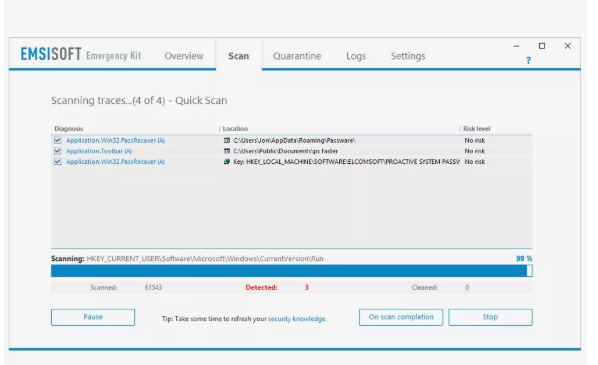Select the Scan tab

tap(239, 56)
